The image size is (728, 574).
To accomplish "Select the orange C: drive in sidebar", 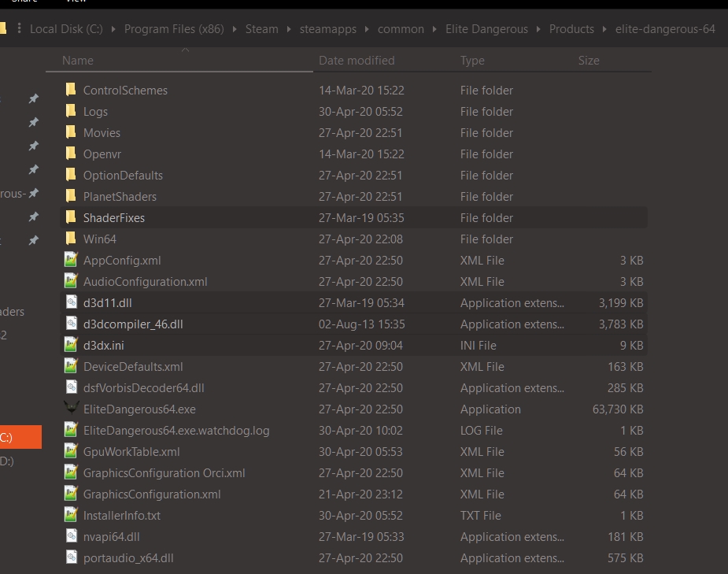I will (x=20, y=437).
